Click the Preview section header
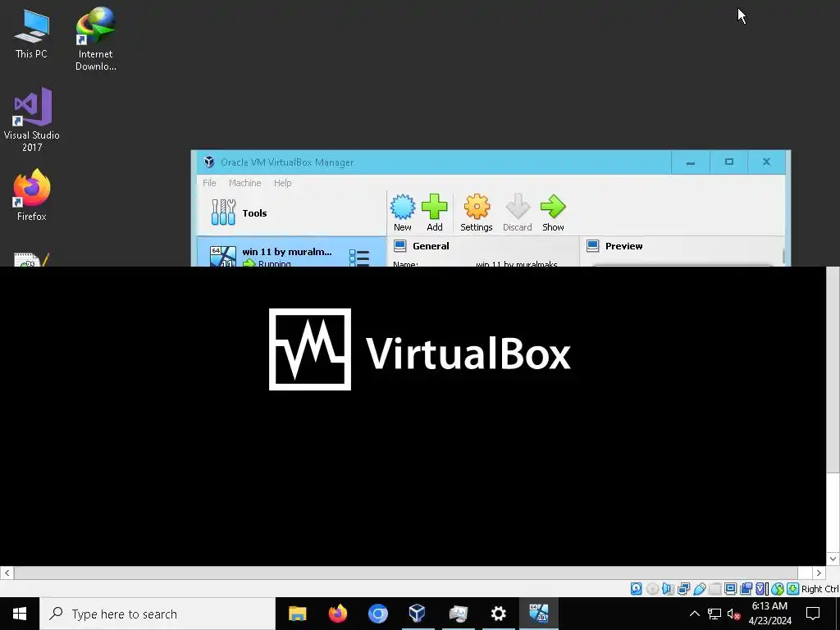This screenshot has height=630, width=840. tap(623, 246)
